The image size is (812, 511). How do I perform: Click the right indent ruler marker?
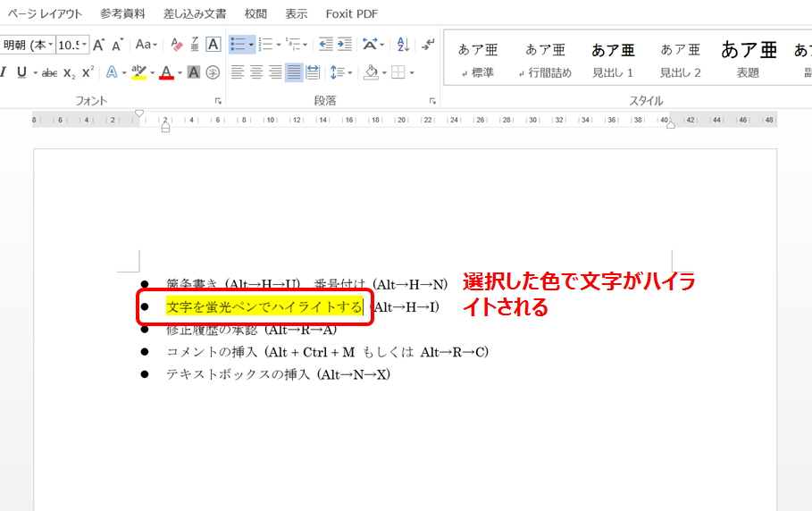(x=671, y=125)
